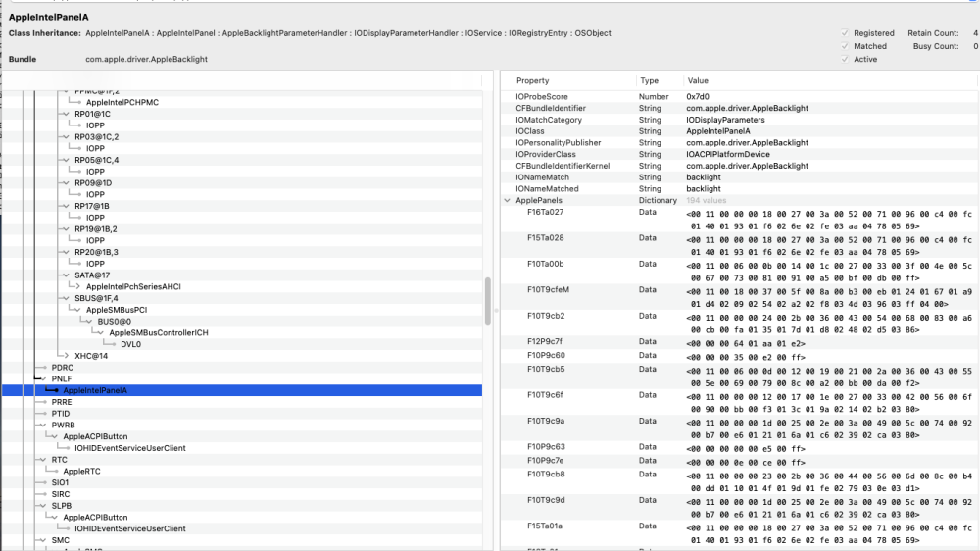Screen dimensions: 980x551
Task: Collapse the PWRB node chevron
Action: pyautogui.click(x=42, y=426)
